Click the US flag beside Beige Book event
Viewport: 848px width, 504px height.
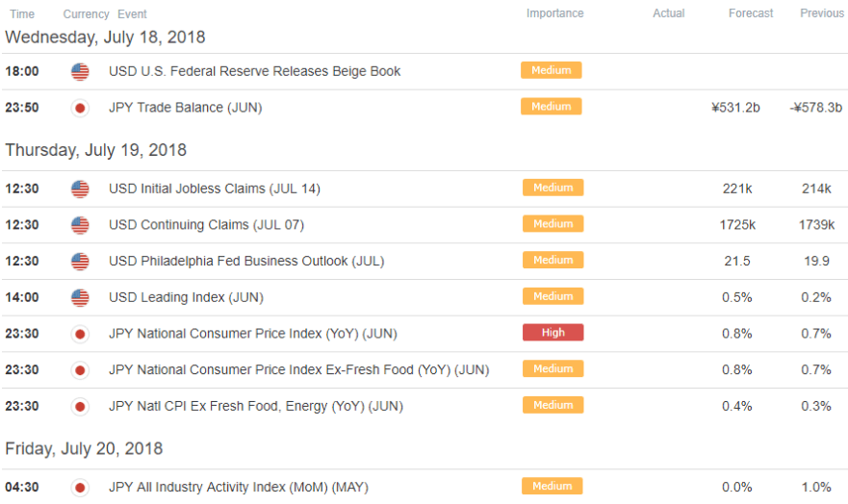pyautogui.click(x=80, y=71)
